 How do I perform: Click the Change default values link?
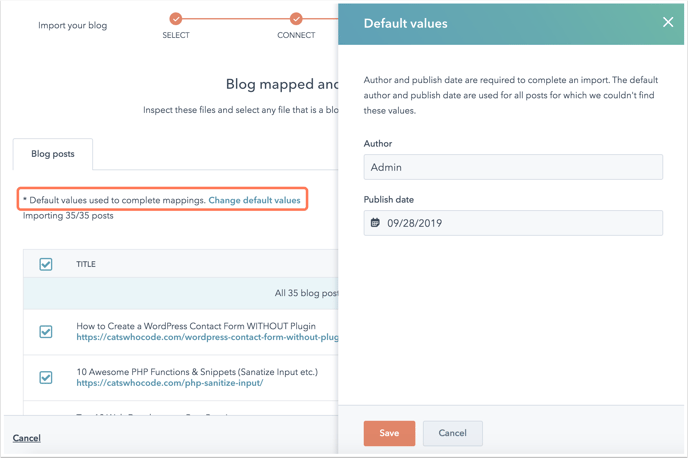(x=254, y=200)
